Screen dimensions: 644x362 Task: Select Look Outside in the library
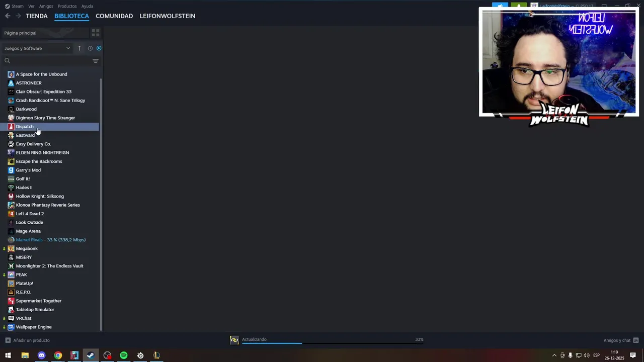click(29, 222)
